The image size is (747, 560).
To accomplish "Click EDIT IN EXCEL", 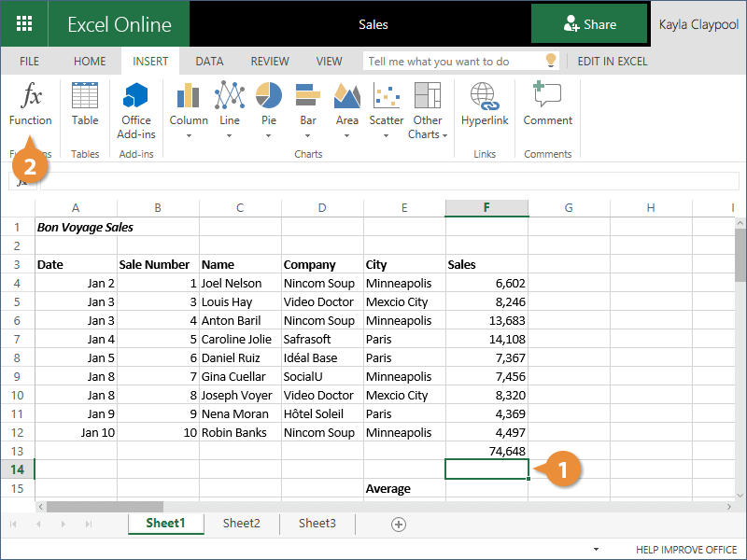I will pyautogui.click(x=612, y=62).
